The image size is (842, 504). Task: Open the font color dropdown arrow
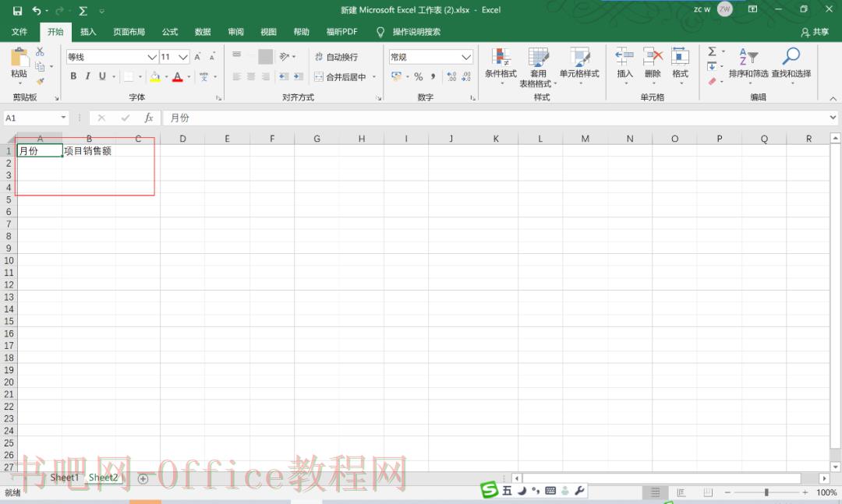click(189, 77)
